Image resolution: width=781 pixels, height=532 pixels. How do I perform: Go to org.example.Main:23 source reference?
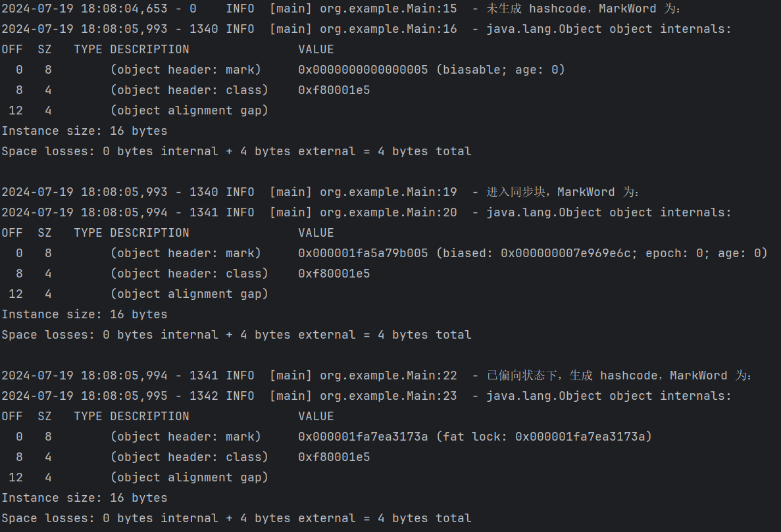[388, 396]
